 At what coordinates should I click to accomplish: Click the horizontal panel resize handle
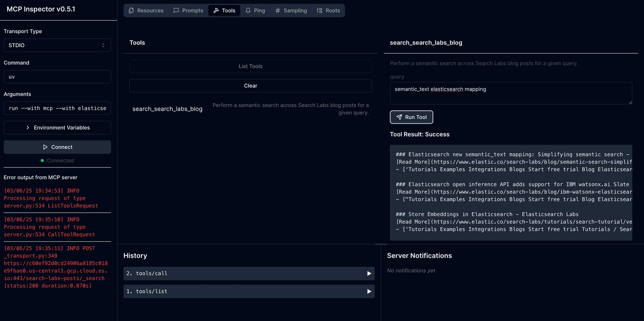click(x=381, y=244)
